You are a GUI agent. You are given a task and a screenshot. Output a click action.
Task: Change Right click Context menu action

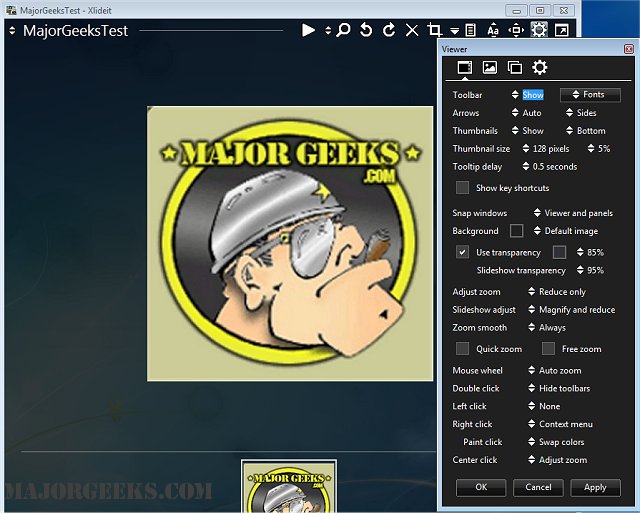(x=560, y=424)
